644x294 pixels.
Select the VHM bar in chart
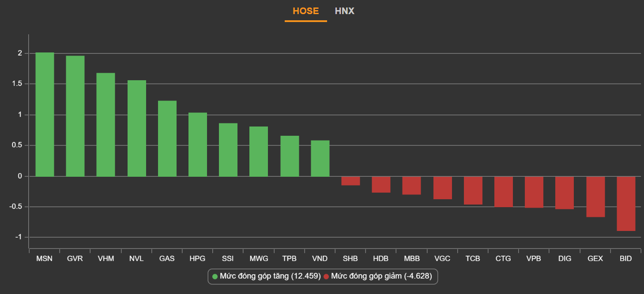click(105, 125)
